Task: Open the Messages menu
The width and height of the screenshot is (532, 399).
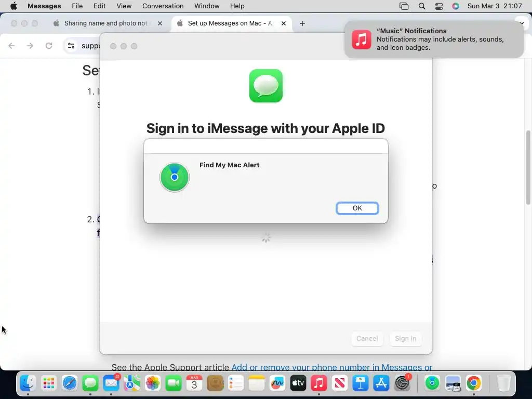Action: click(44, 6)
